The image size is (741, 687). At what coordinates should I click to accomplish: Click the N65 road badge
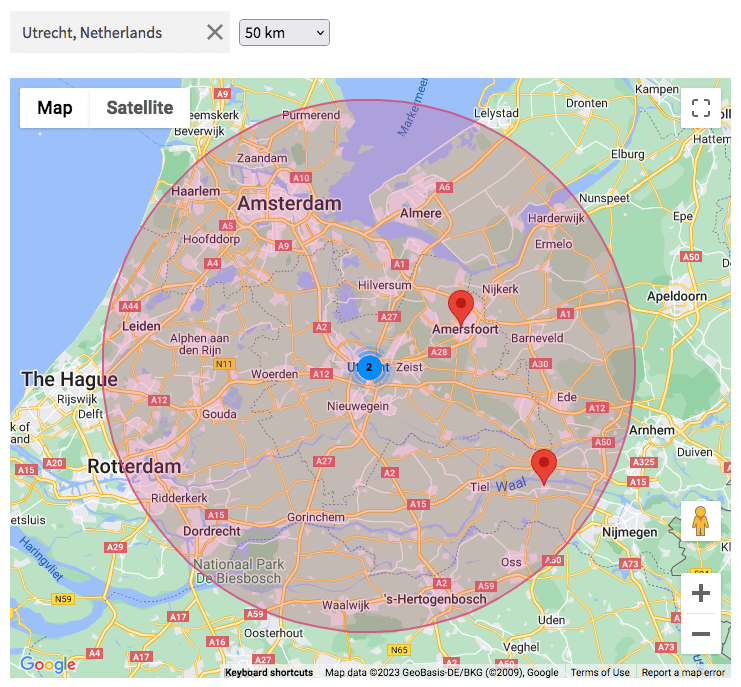point(399,650)
